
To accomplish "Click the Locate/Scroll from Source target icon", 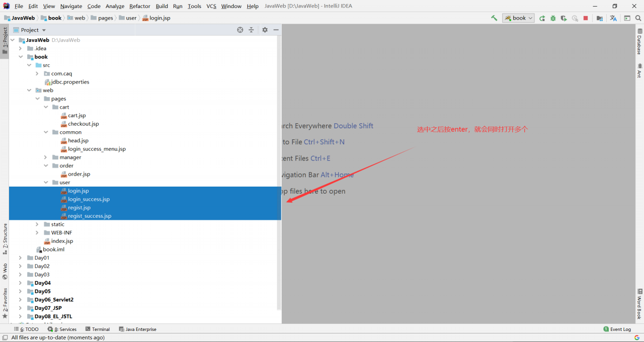I will (x=240, y=30).
